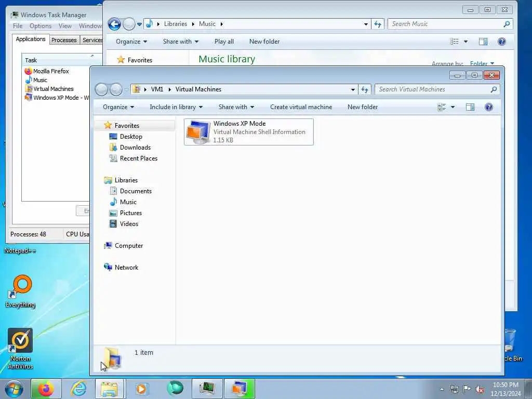
Task: Open help icon in Music window
Action: click(501, 42)
